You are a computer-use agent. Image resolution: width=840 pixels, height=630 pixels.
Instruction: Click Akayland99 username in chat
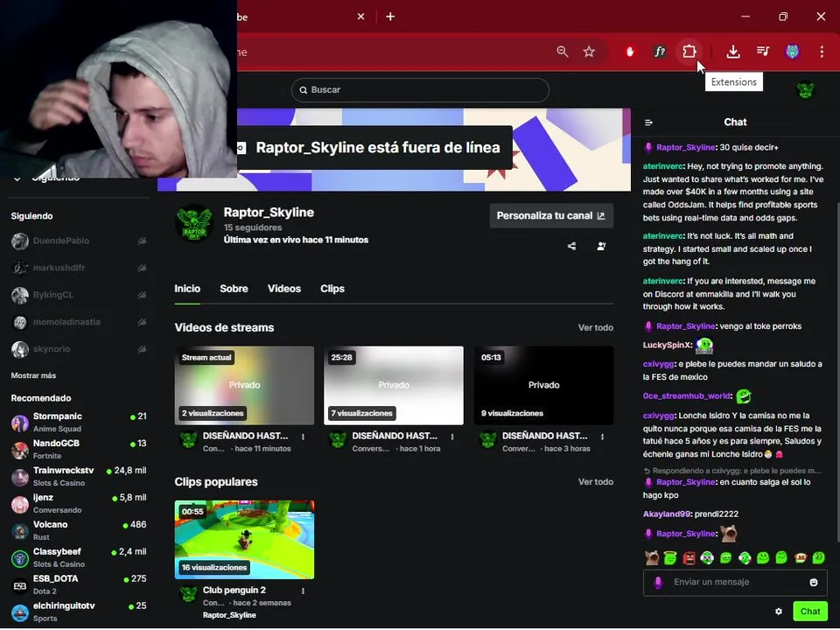click(667, 514)
